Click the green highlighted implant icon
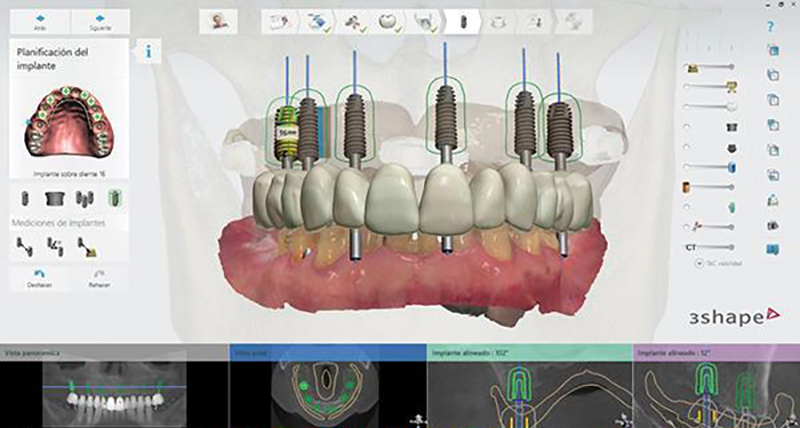Screen dimensions: 800x428 point(114,198)
